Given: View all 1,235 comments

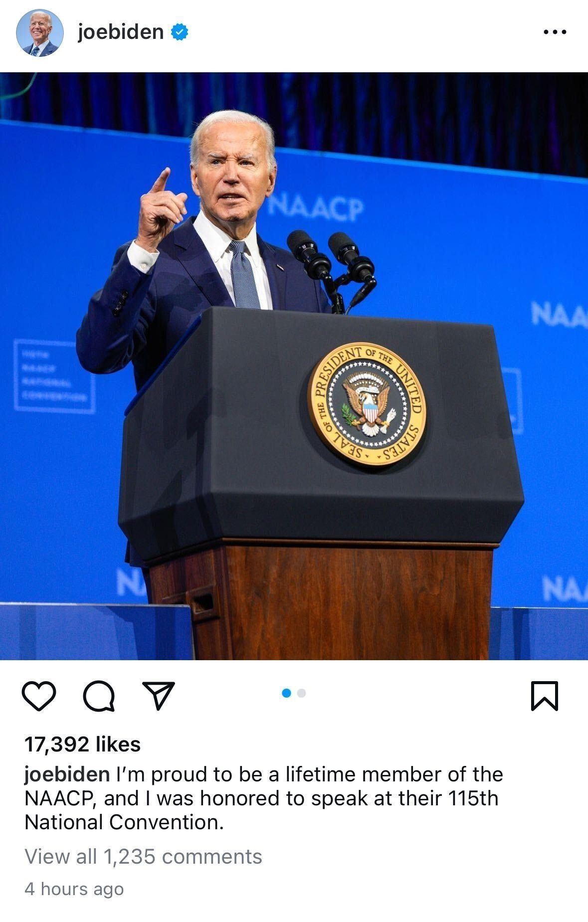Looking at the screenshot, I should pyautogui.click(x=144, y=857).
